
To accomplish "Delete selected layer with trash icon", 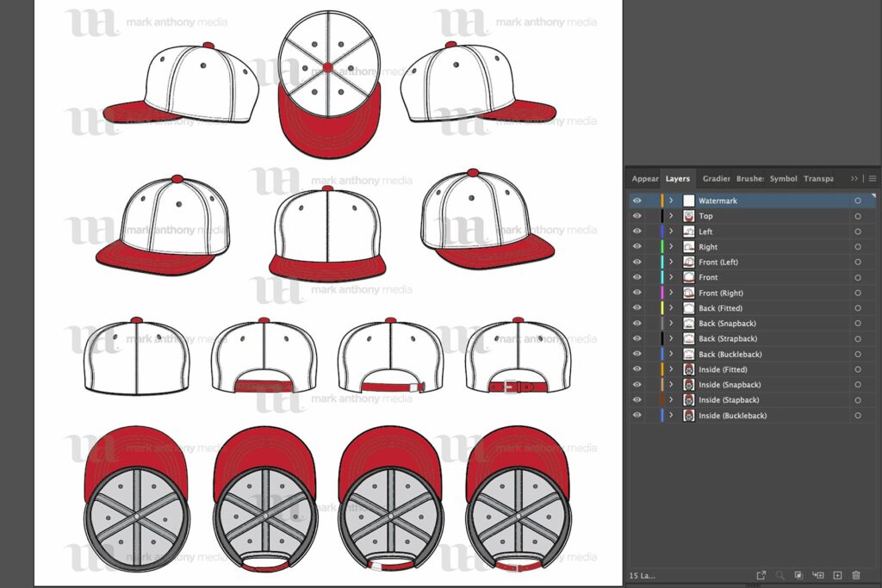I will tap(855, 574).
